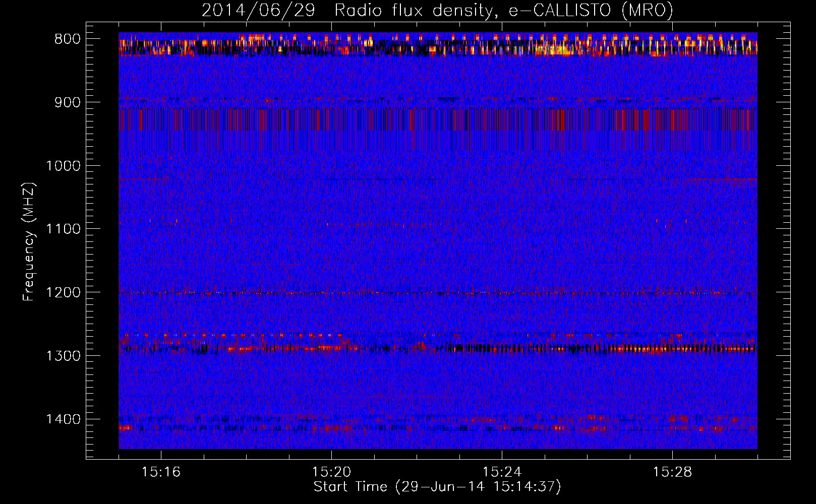This screenshot has height=504, width=816.
Task: Click the thin red line just below 1000 MHz
Action: pyautogui.click(x=721, y=179)
